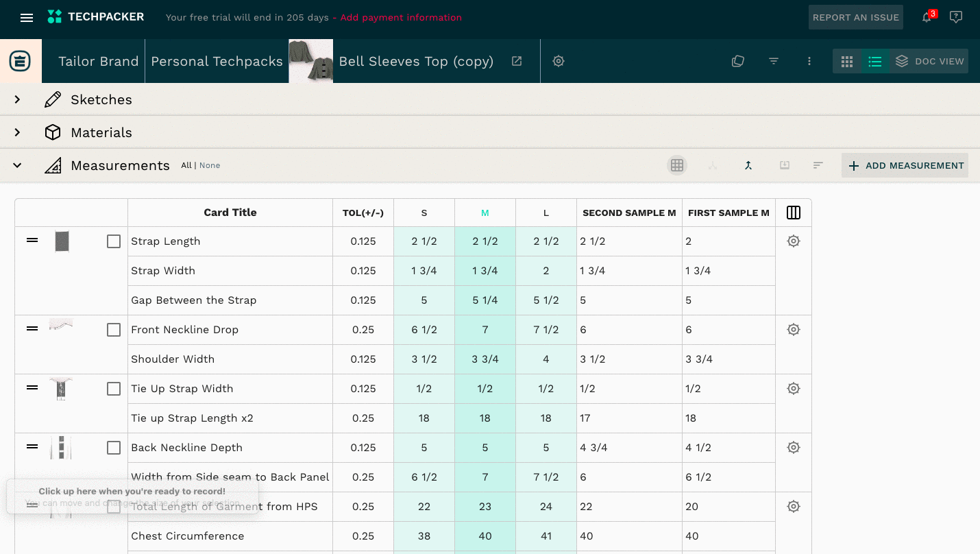Switch to grid card view
Viewport: 980px width, 554px height.
(x=847, y=61)
